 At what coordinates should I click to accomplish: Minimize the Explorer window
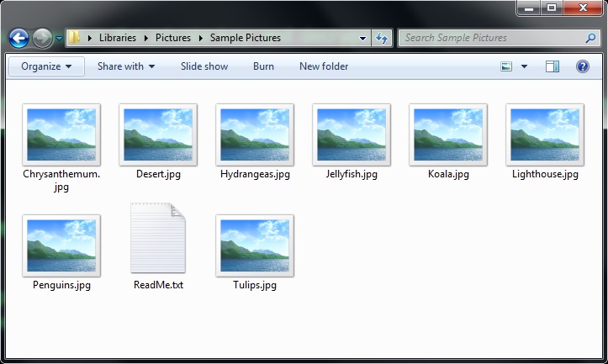coord(529,8)
